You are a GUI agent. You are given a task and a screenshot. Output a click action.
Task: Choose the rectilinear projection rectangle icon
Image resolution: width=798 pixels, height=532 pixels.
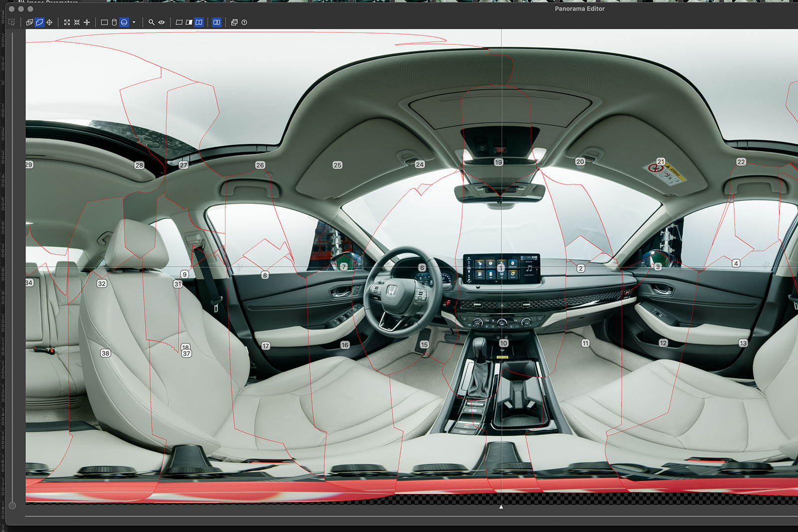click(x=104, y=22)
